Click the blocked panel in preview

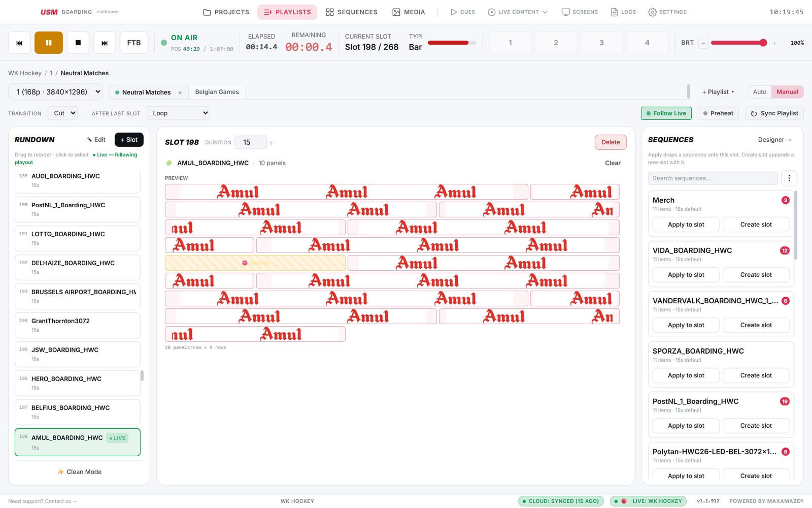tap(255, 263)
